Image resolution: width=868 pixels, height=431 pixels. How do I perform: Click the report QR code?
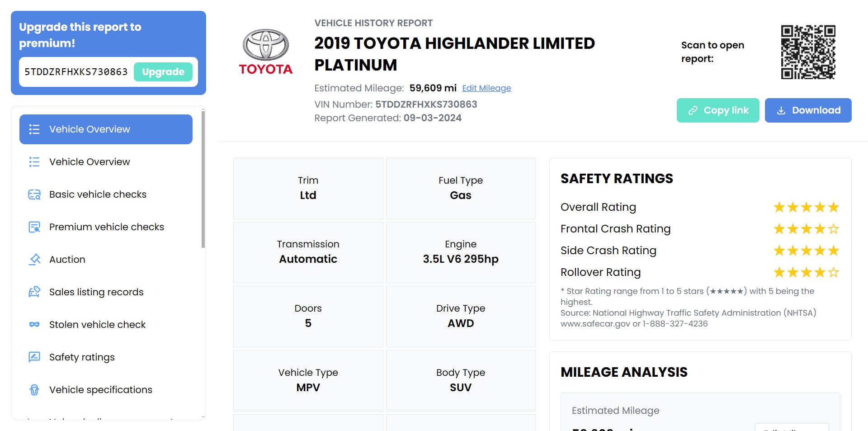pos(808,52)
